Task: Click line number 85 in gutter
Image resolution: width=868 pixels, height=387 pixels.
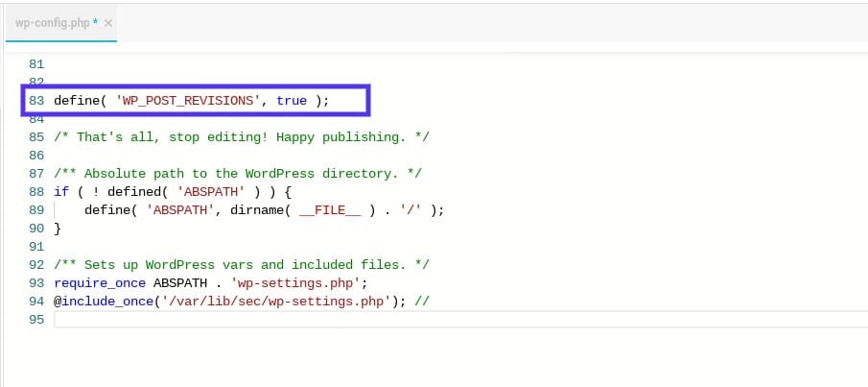Action: pyautogui.click(x=37, y=137)
